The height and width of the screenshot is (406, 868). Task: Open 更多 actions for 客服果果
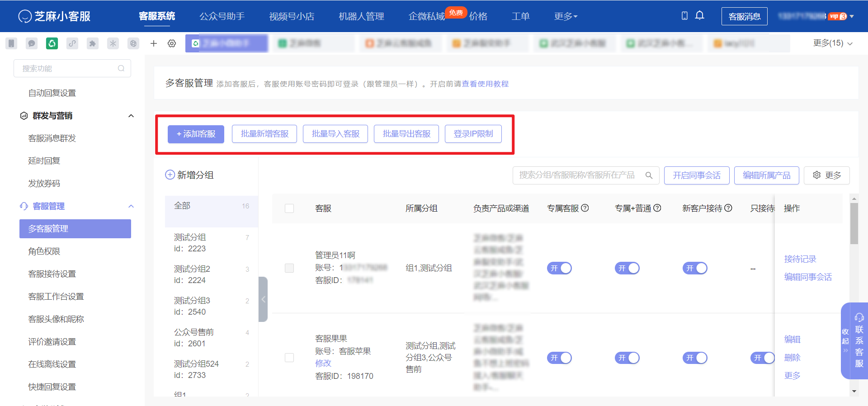point(792,376)
